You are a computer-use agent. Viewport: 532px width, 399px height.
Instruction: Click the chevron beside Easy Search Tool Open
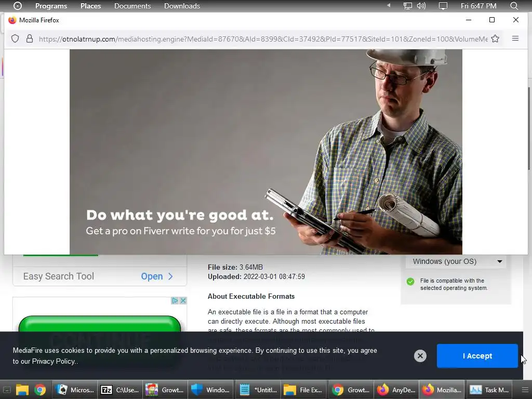pos(170,276)
